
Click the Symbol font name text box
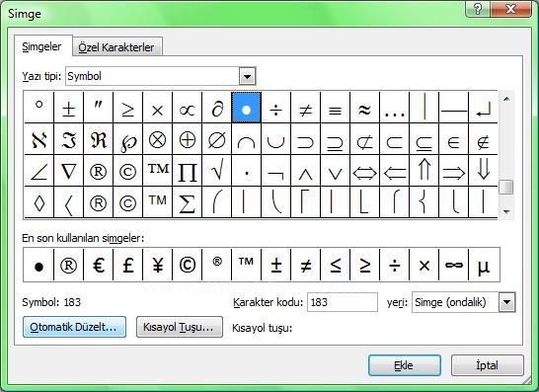[x=153, y=76]
